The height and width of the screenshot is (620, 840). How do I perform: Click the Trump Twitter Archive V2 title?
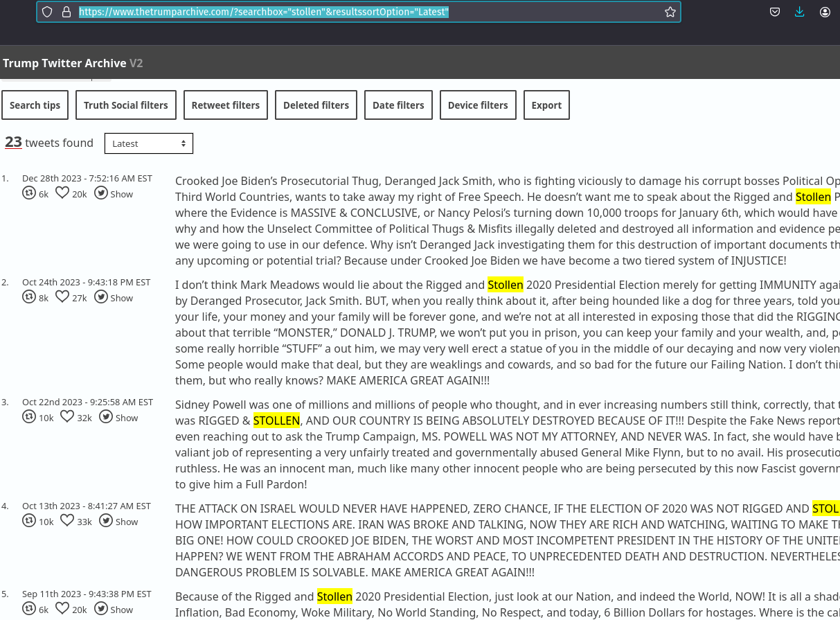(x=73, y=63)
